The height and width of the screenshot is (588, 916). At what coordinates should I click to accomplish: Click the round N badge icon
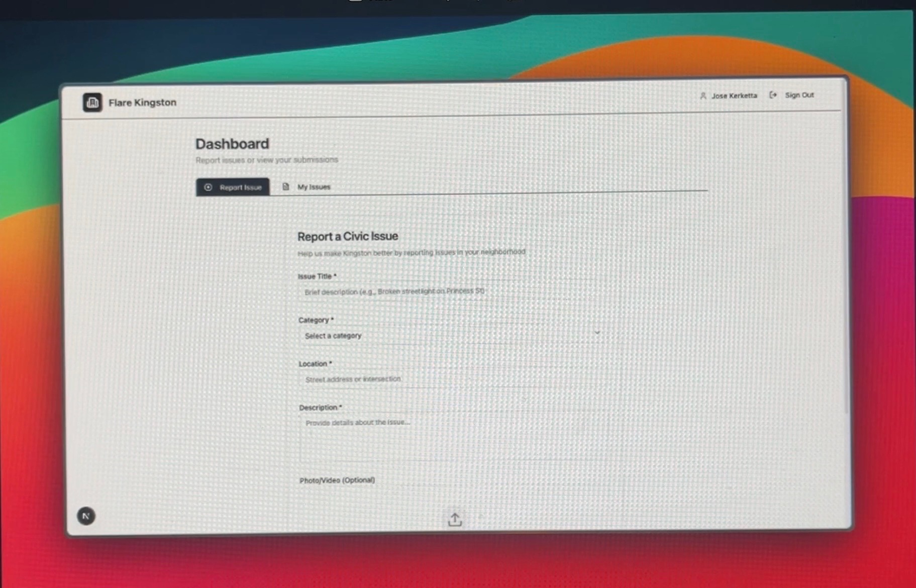(86, 516)
